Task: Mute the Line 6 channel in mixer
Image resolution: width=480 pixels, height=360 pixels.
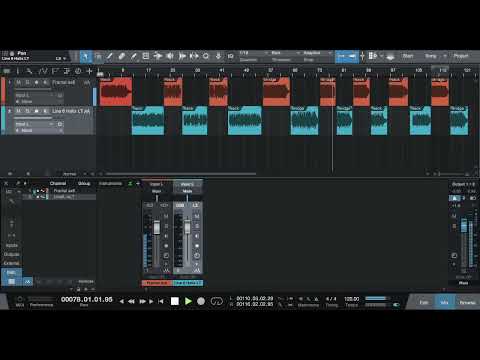Action: tap(197, 216)
